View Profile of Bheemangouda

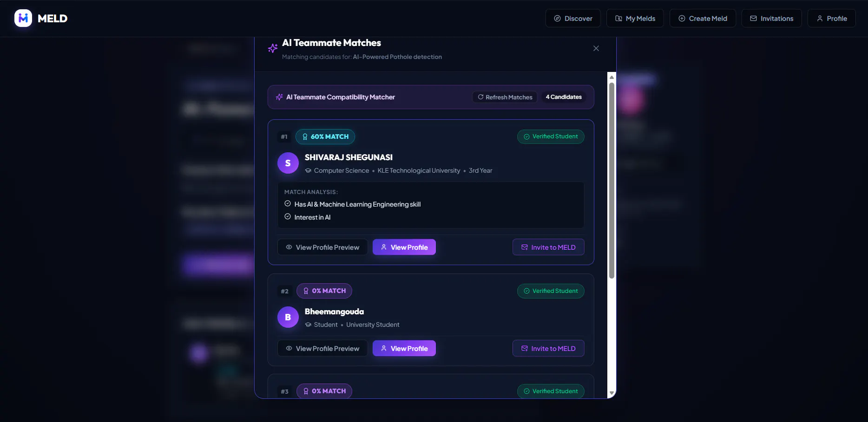click(404, 348)
